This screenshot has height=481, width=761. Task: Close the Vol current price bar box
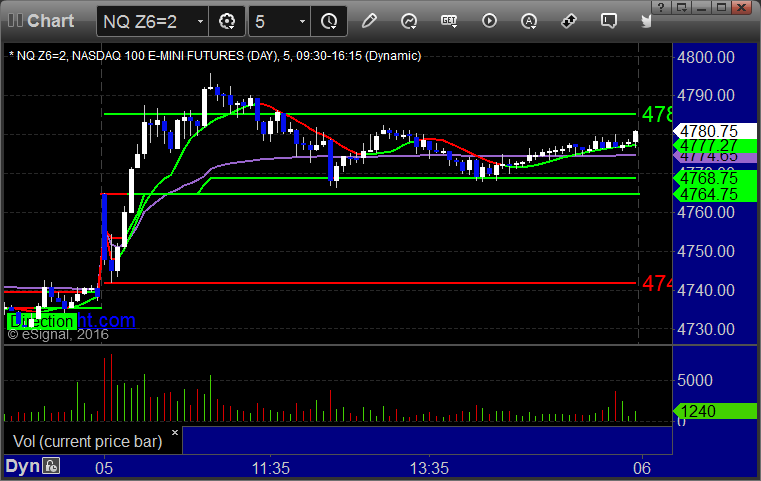[175, 432]
